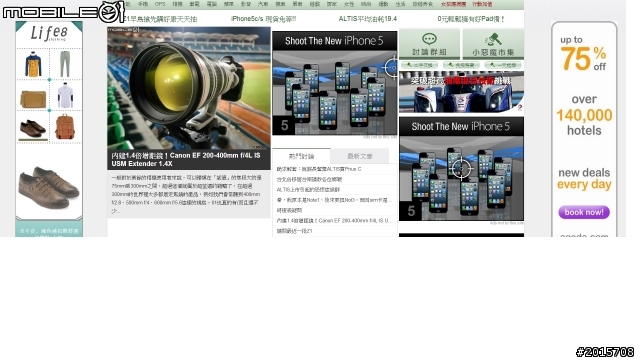Open the early-bird promo link ending 天天抽

pos(160,19)
